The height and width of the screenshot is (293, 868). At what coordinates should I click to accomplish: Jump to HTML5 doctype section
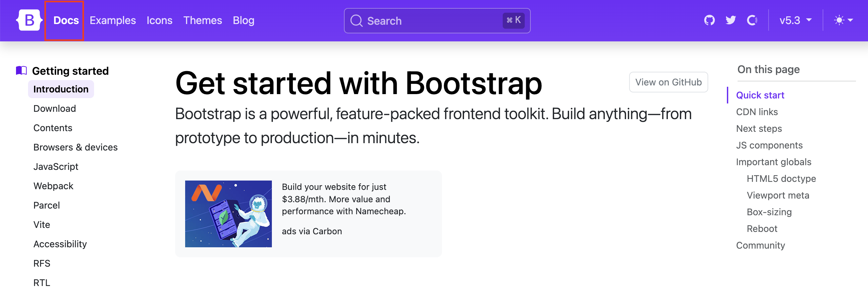[781, 178]
